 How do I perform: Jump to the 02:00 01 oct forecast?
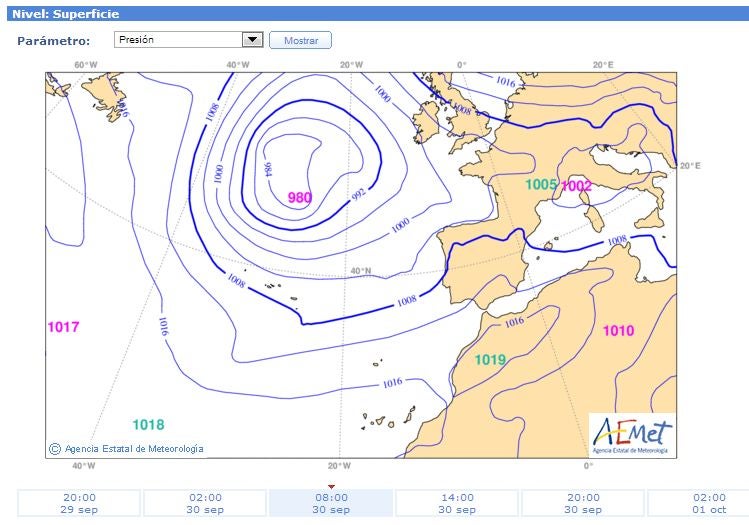click(x=700, y=503)
